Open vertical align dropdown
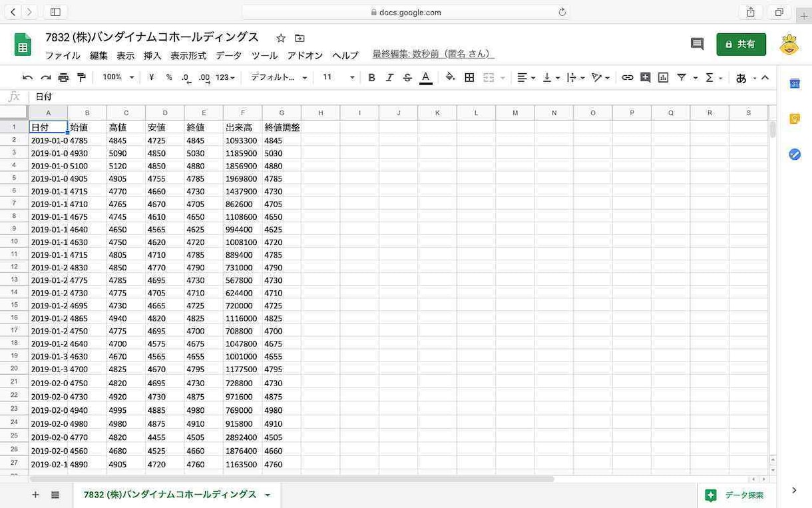 (551, 78)
